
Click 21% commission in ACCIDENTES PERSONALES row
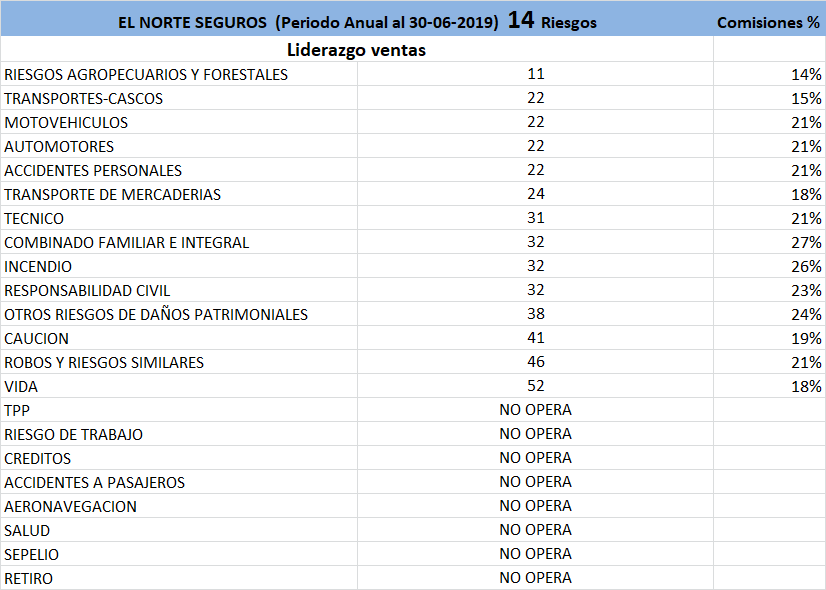tap(806, 171)
